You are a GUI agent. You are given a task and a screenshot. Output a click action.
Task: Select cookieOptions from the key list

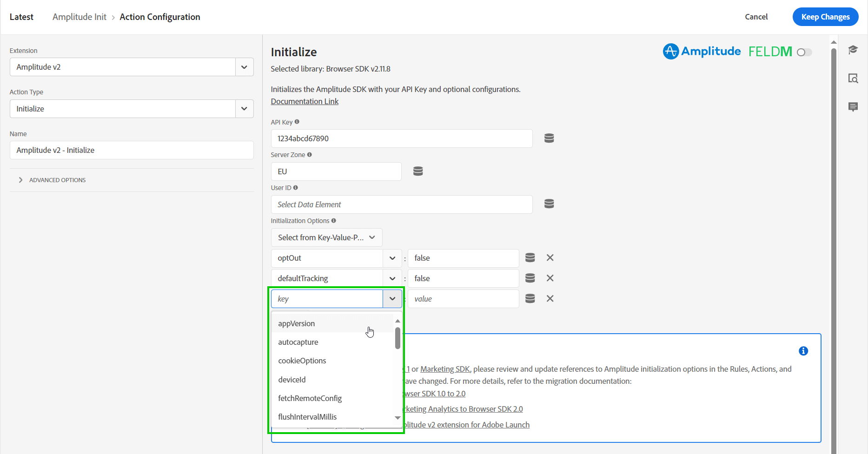pyautogui.click(x=332, y=361)
